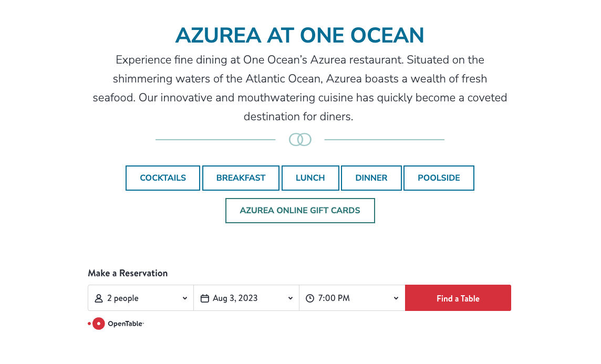Click the clock icon beside the time
Screen dimensions: 601x364
310,298
